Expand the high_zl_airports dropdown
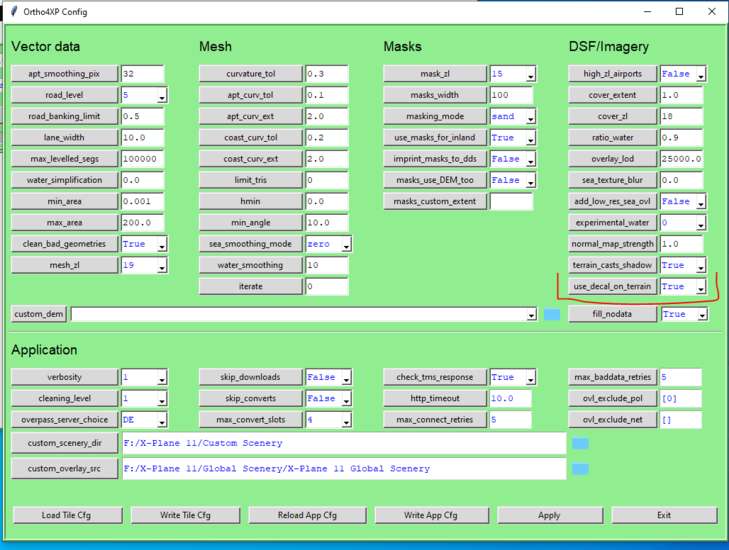Viewport: 729px width, 550px height. 701,74
